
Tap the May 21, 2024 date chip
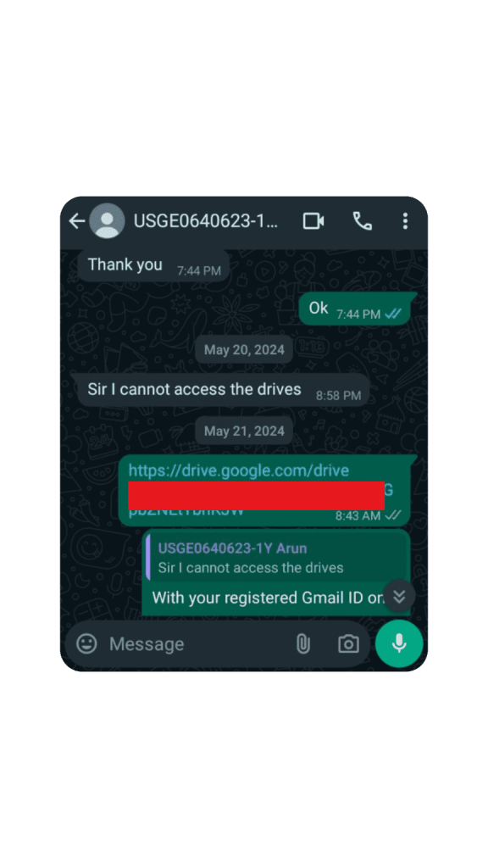244,431
